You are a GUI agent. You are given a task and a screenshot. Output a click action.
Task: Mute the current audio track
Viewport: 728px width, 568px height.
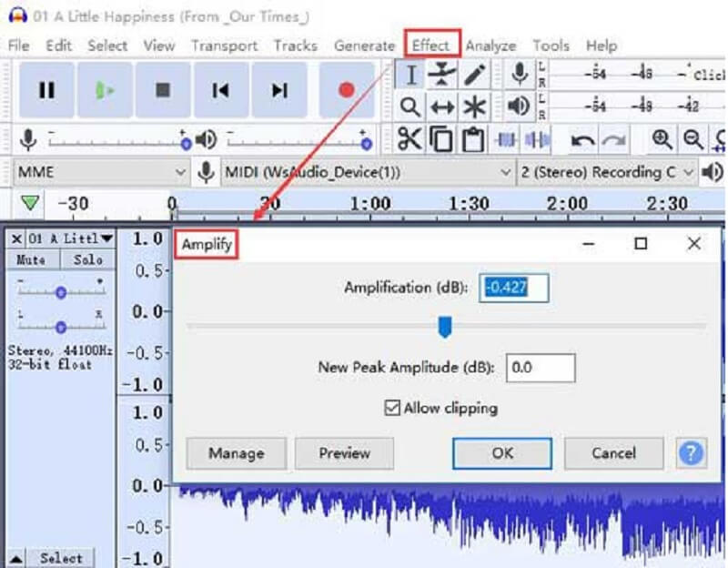[x=30, y=259]
